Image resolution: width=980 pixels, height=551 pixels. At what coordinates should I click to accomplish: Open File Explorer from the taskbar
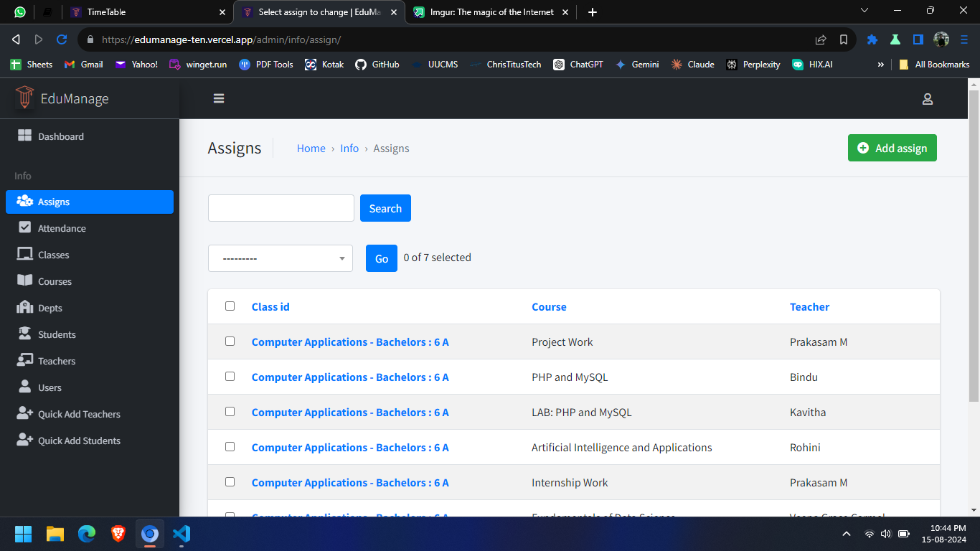(x=55, y=534)
